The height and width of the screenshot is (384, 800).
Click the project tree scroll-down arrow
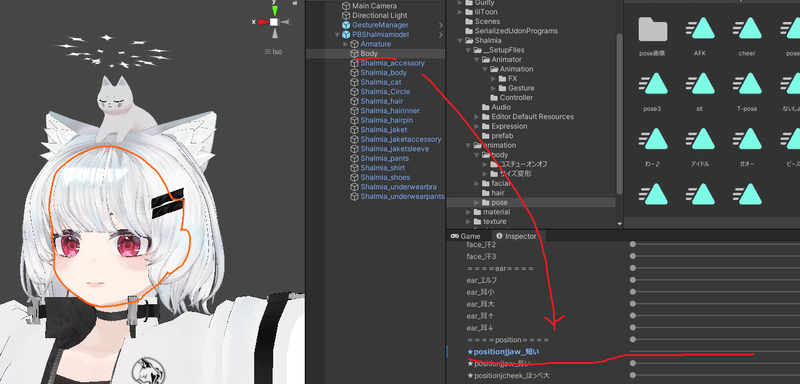(619, 223)
